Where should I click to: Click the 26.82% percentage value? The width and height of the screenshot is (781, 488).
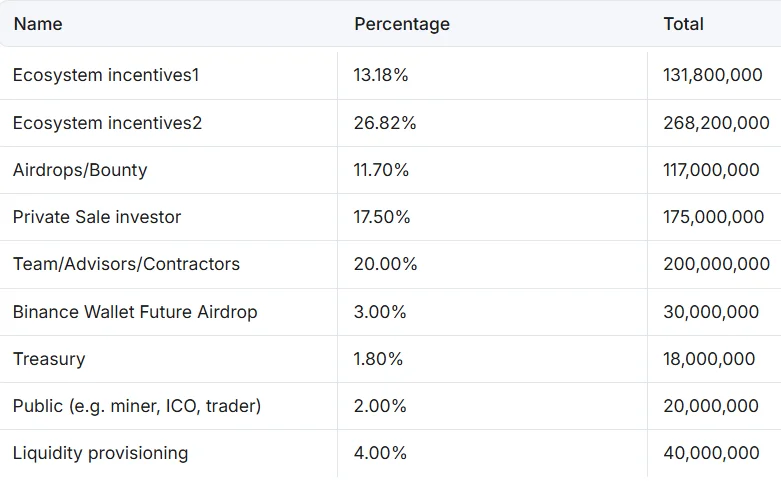(385, 123)
